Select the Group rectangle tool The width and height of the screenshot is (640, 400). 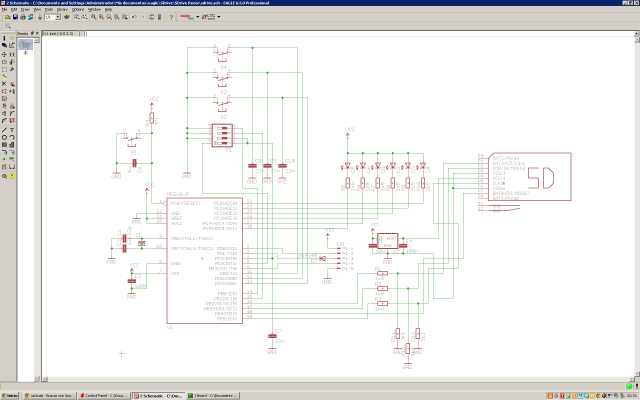(x=4, y=69)
